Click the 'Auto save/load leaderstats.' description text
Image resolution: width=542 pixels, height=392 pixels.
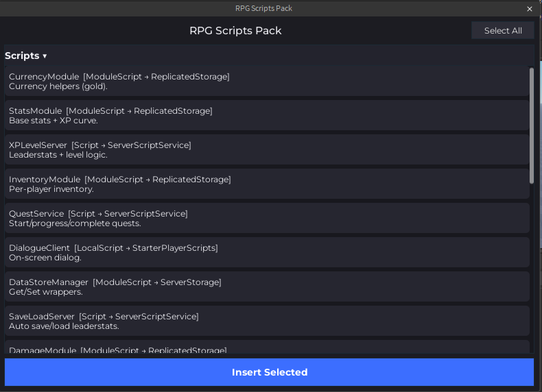64,326
